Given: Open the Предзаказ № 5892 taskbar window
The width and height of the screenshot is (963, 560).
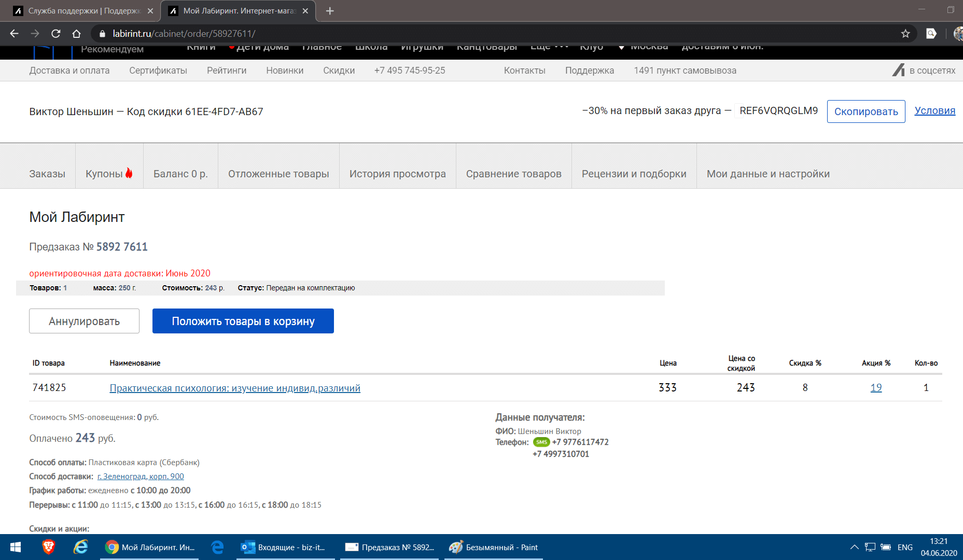Looking at the screenshot, I should (389, 547).
